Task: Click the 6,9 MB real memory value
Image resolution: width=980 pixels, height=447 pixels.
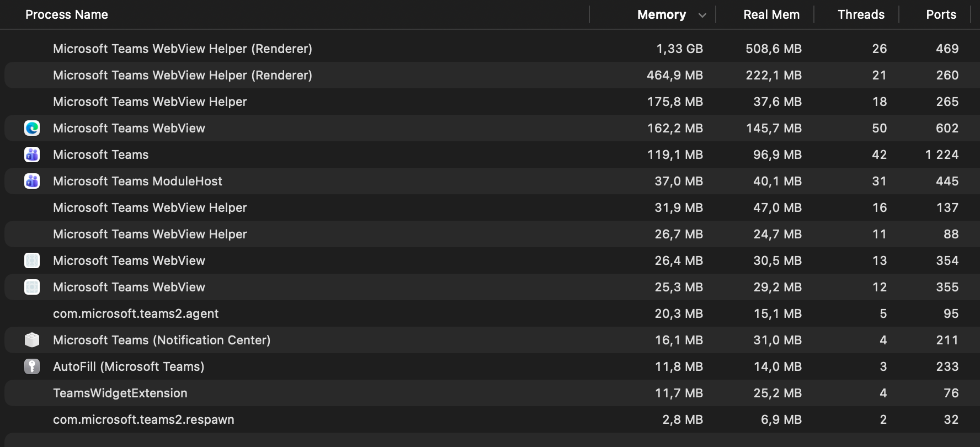Action: click(x=781, y=419)
